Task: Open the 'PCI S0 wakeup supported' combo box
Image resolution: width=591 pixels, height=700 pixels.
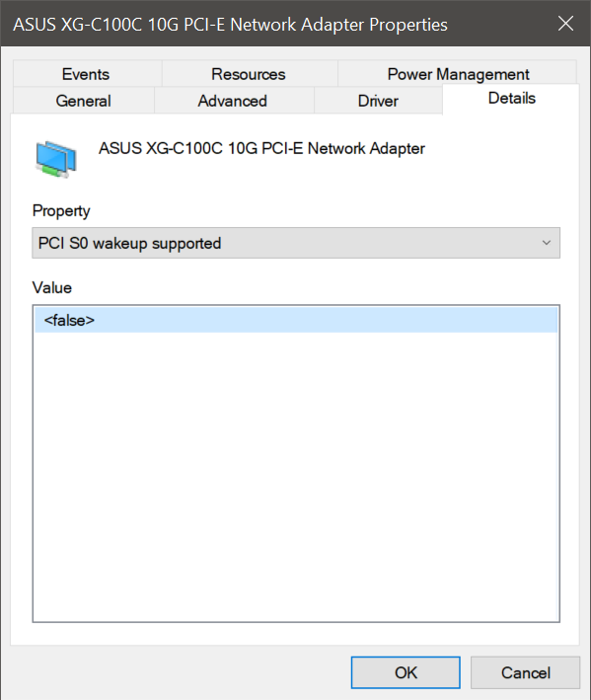Action: (x=296, y=243)
